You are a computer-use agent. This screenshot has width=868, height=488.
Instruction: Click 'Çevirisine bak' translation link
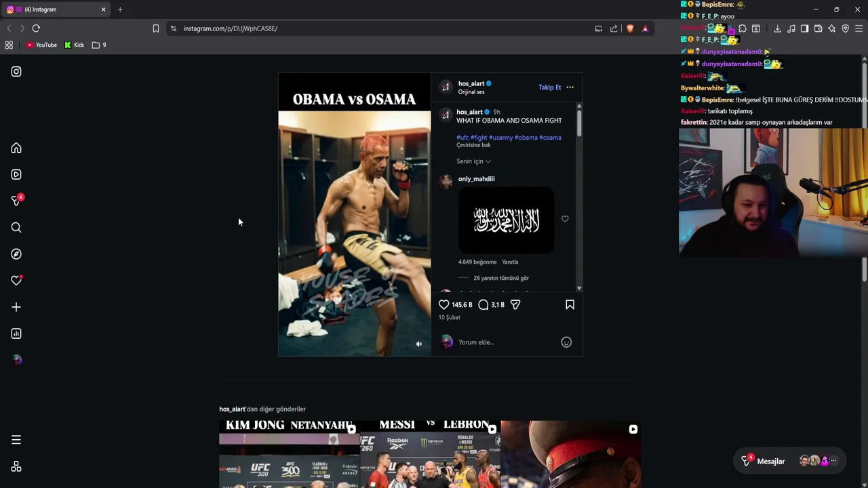pos(473,145)
